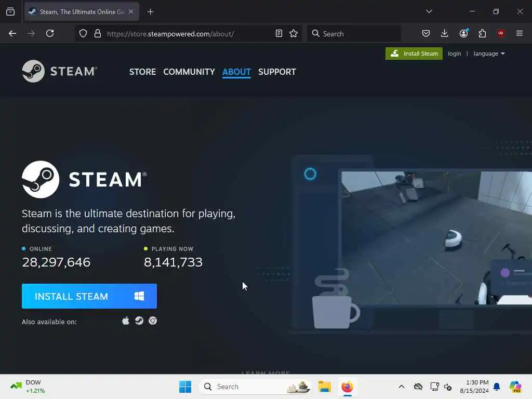
Task: Select the ABOUT menu item
Action: pyautogui.click(x=236, y=72)
